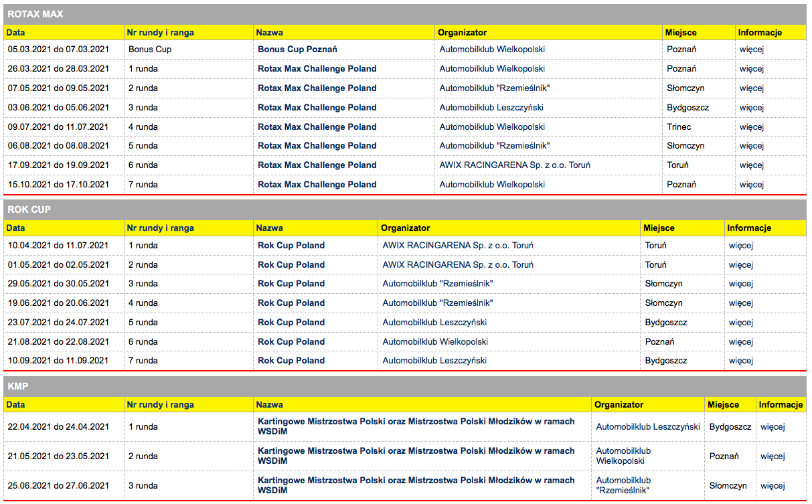Click "Automobilklub Wielkopolski" organizer in ROK CUP table
The image size is (812, 504).
(435, 342)
